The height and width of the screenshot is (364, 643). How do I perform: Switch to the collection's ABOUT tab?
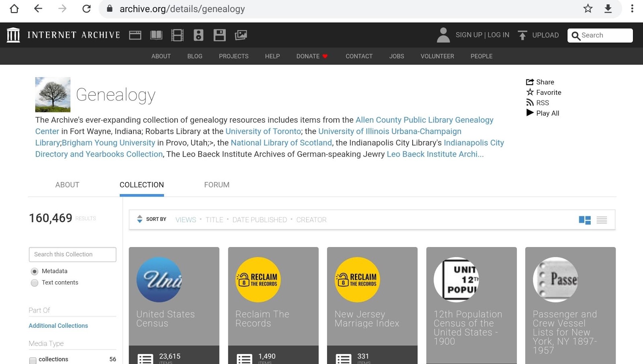click(x=67, y=185)
